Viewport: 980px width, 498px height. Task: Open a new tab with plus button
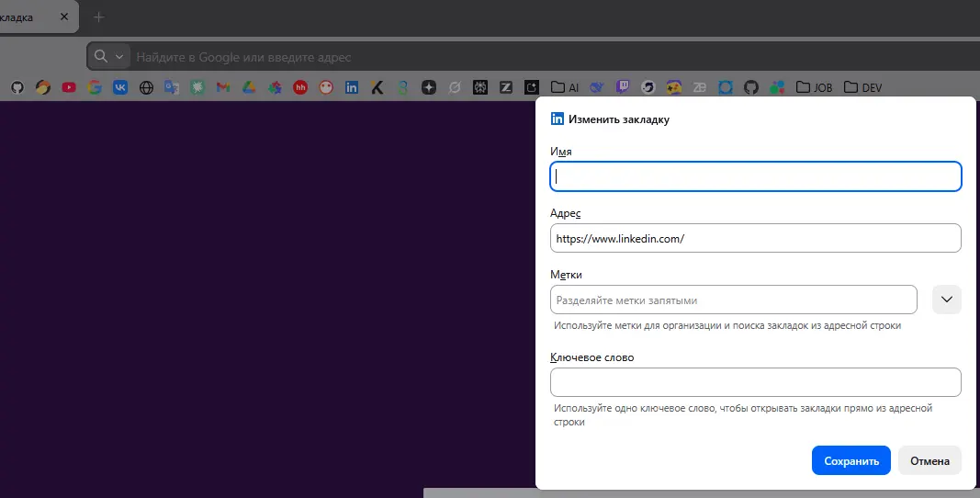[x=99, y=17]
